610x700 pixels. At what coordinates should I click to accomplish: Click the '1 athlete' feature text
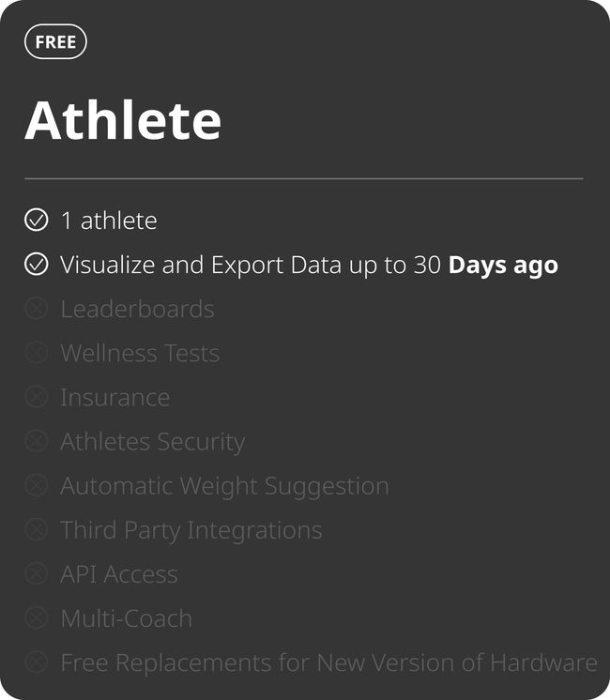pos(109,221)
